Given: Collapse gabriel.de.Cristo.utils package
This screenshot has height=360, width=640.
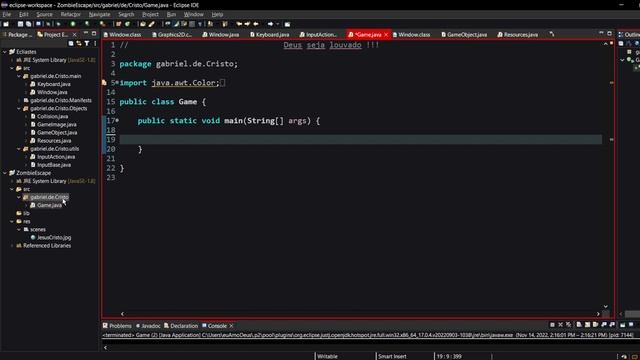Looking at the screenshot, I should (19, 149).
